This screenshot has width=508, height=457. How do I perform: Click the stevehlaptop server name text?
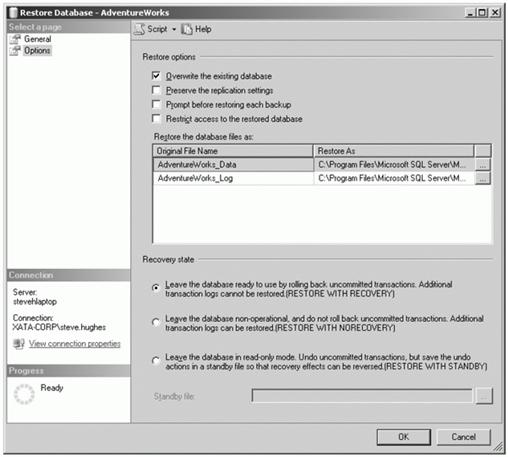click(35, 302)
